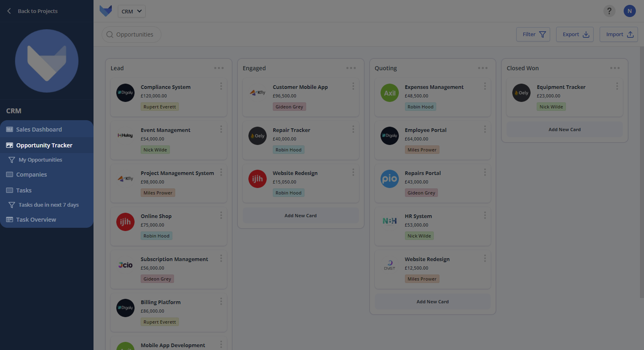Open the Customer Mobile App card menu
Screen dimensions: 644x350
[x=353, y=86]
